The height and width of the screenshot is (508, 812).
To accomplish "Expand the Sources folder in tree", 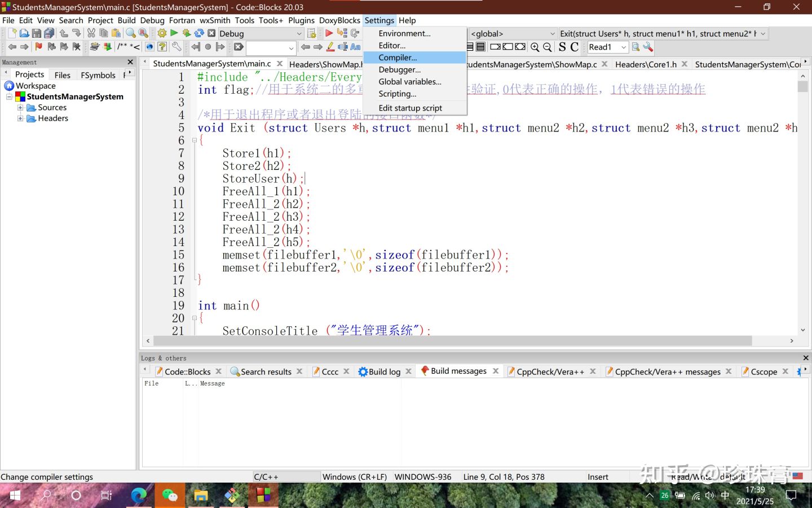I will tap(20, 107).
